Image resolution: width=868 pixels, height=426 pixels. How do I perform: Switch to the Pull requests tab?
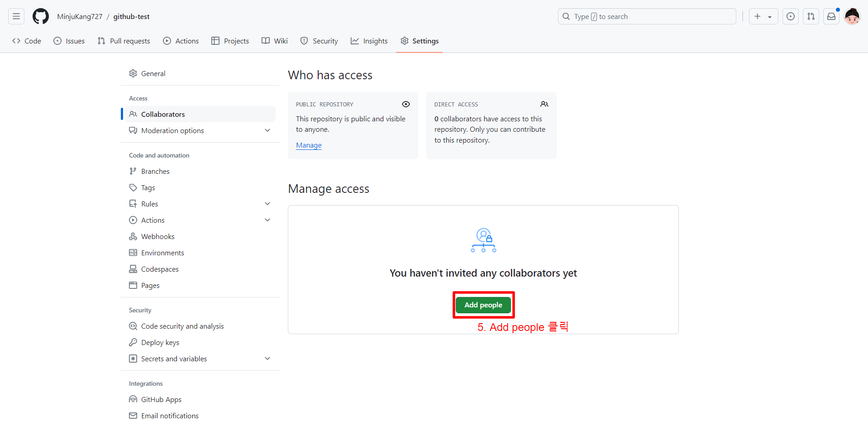[124, 41]
